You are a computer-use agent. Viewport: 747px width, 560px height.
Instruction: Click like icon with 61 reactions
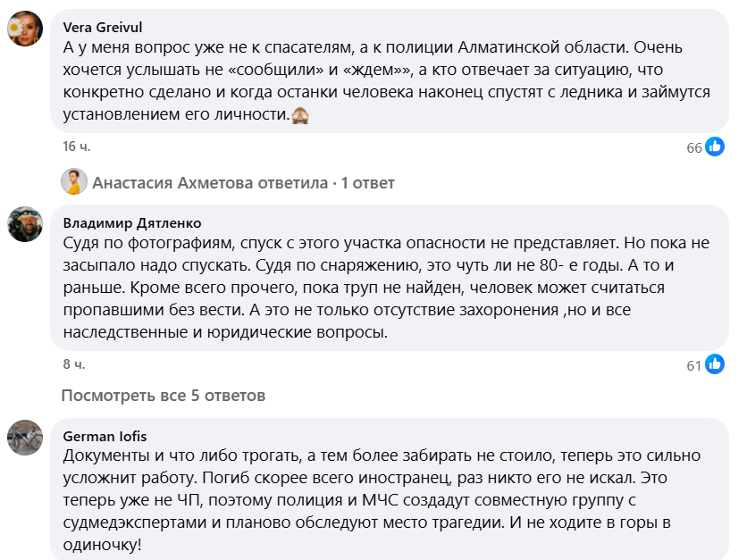(x=715, y=364)
